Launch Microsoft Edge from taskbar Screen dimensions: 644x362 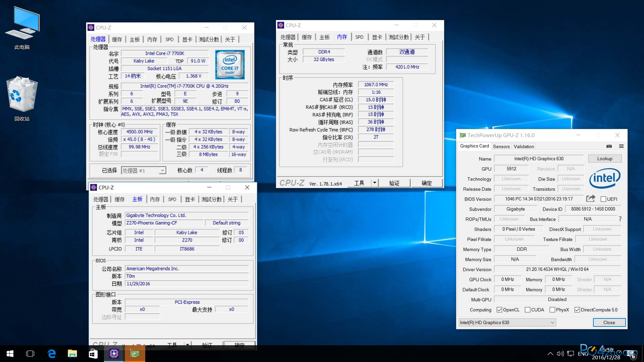pyautogui.click(x=52, y=354)
